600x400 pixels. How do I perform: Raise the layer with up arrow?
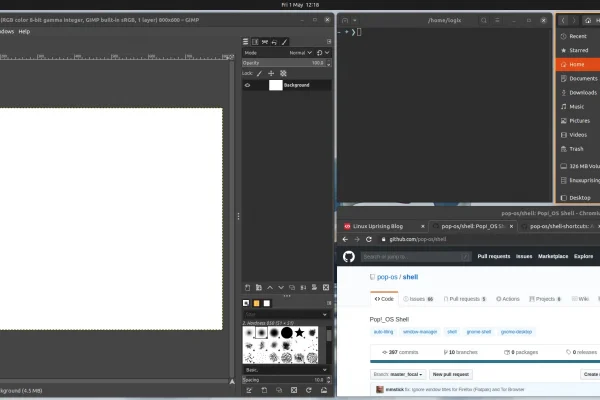pos(270,287)
